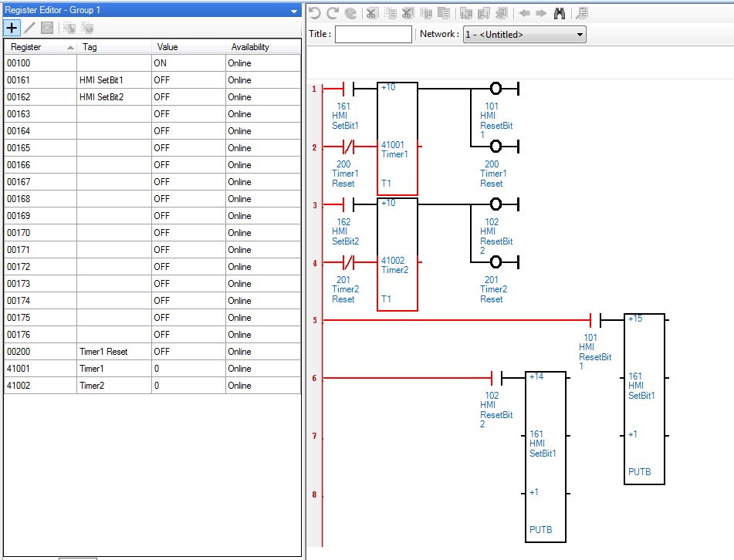Click the asterisk network icon before the arrows
This screenshot has width=734, height=560.
(502, 13)
